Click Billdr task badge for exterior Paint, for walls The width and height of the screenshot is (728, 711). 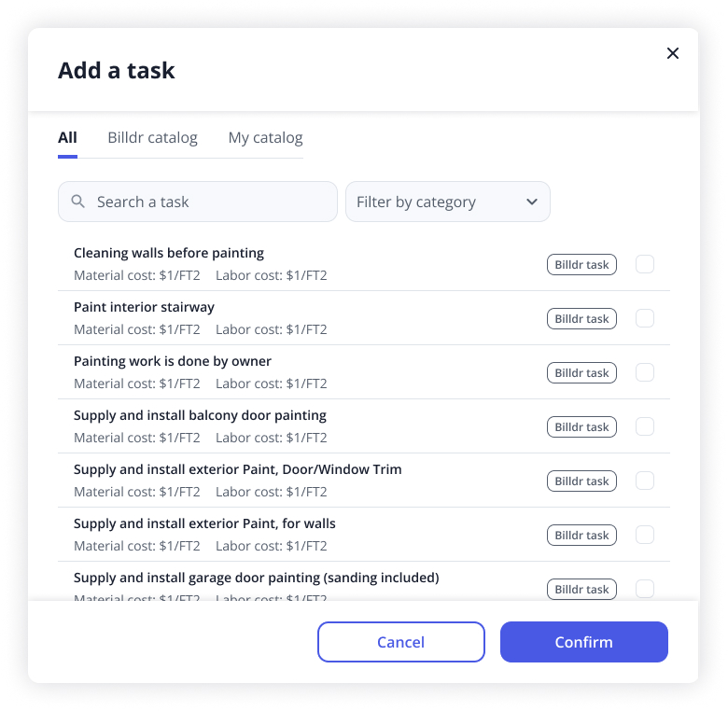[x=581, y=536]
